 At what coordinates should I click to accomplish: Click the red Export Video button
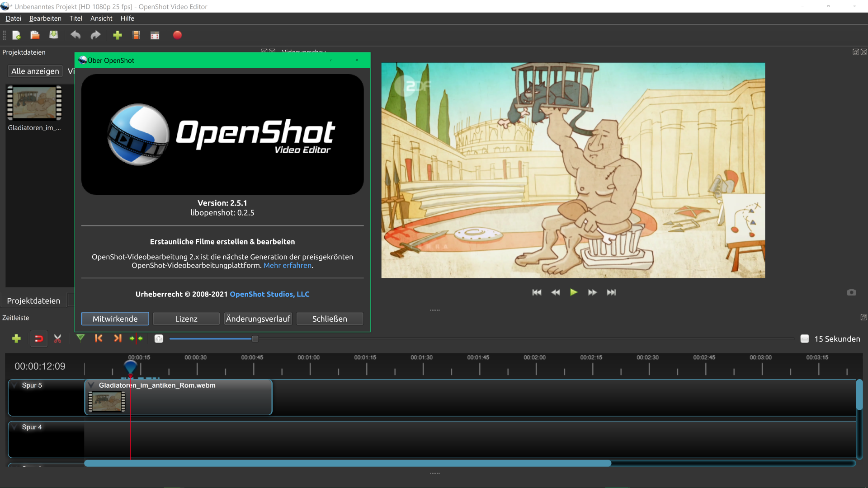click(177, 35)
